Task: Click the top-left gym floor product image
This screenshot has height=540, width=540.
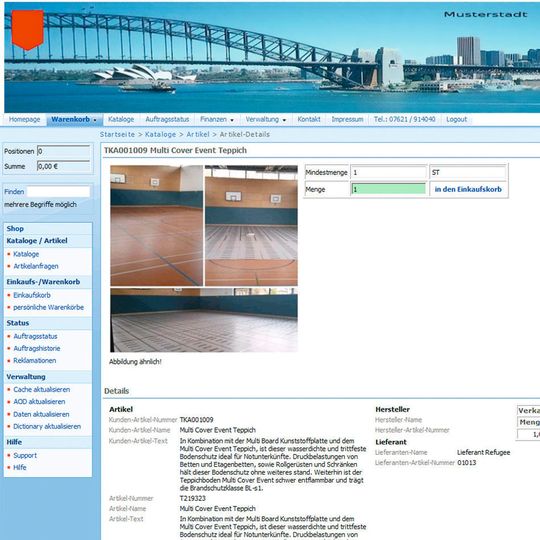Action: pos(156,226)
